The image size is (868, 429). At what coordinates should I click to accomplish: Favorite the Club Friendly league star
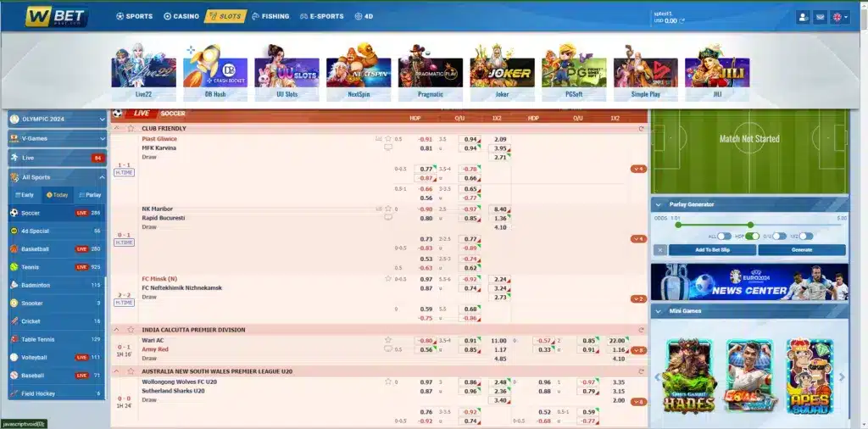coord(131,128)
